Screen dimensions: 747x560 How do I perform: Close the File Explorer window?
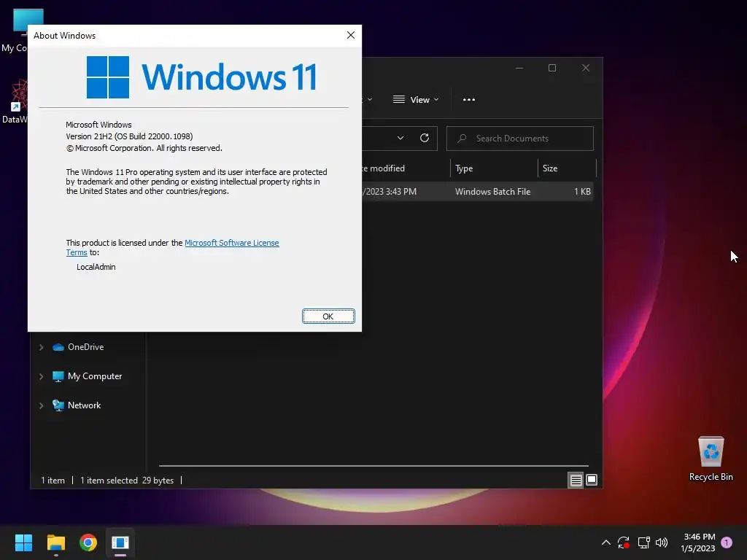point(586,68)
